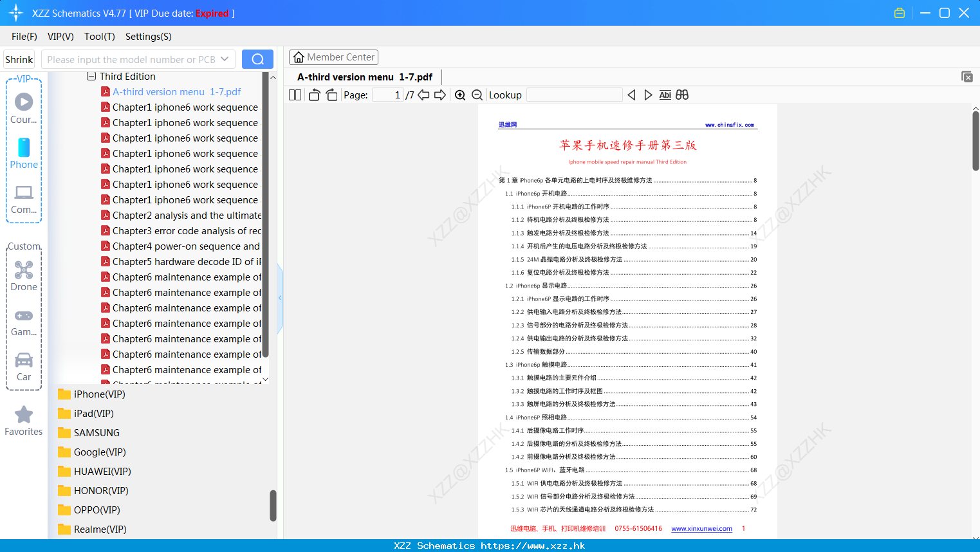Image resolution: width=980 pixels, height=552 pixels.
Task: Click the Third Edition folder label
Action: (127, 77)
